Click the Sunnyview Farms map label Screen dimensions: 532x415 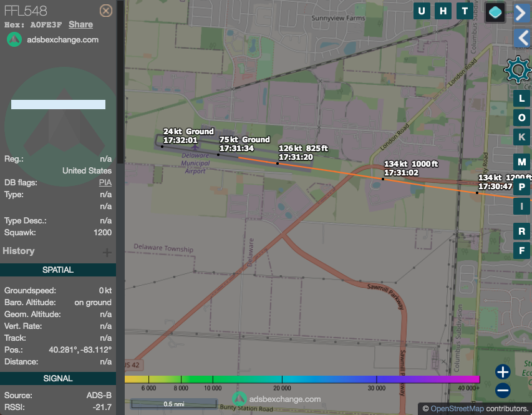[338, 18]
